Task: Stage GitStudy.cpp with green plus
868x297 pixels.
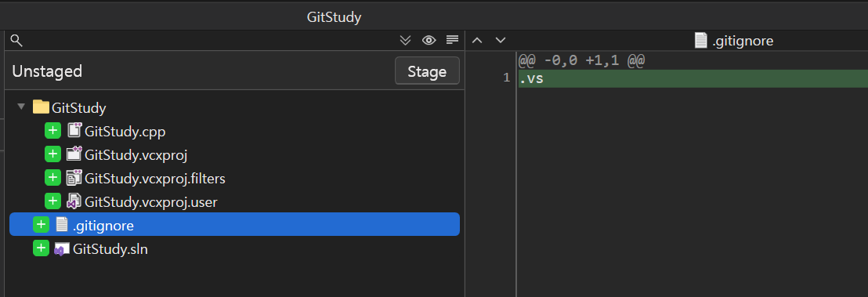Action: pos(52,131)
